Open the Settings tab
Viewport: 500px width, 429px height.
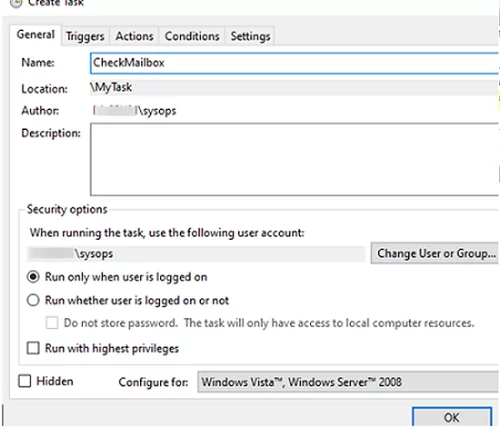pyautogui.click(x=250, y=36)
